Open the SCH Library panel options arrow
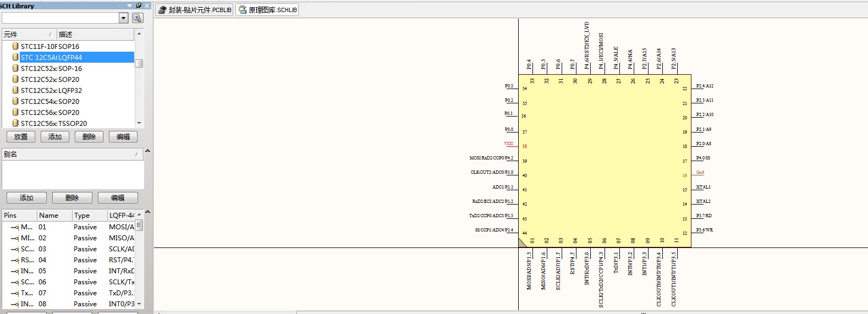Viewport: 868px width, 314px height. (130, 5)
